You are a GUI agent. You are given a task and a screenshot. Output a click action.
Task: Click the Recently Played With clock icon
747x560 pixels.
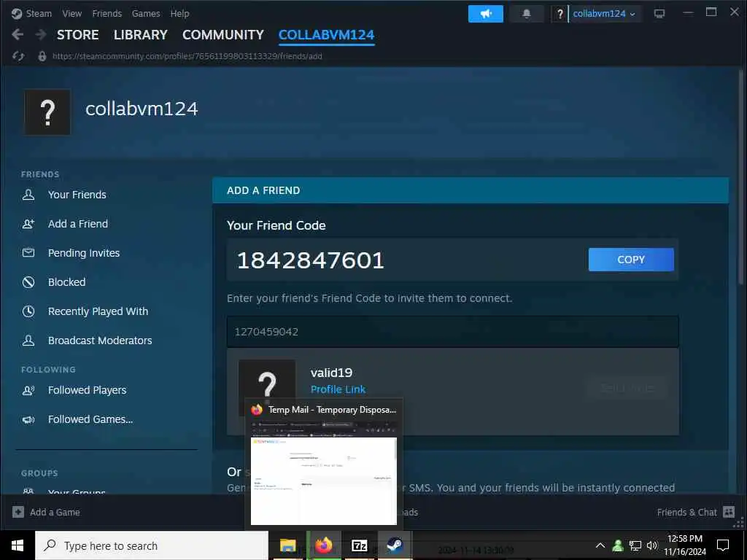click(x=28, y=311)
